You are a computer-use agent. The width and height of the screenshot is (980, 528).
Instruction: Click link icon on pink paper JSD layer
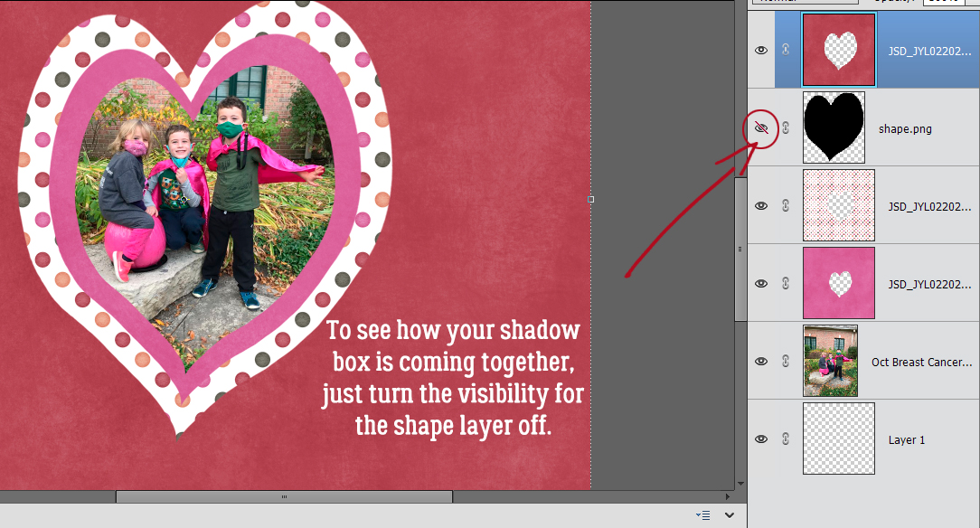[x=786, y=284]
